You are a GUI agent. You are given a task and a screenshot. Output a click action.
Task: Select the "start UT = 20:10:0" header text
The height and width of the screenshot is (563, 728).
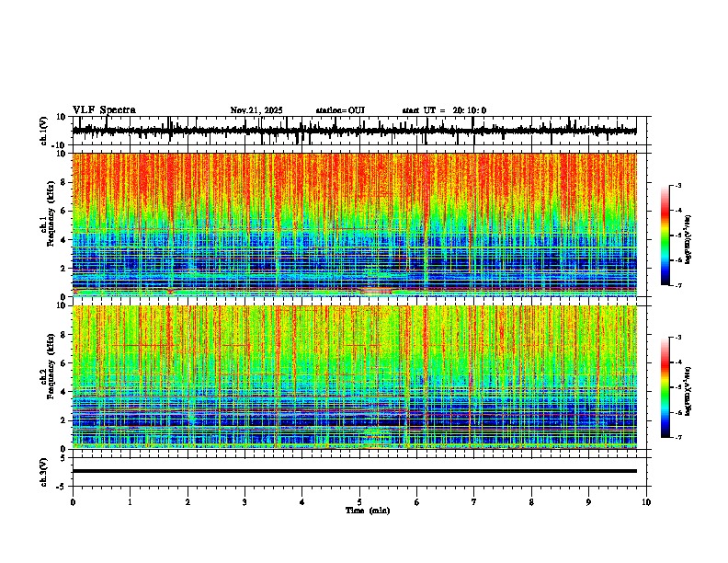[444, 110]
